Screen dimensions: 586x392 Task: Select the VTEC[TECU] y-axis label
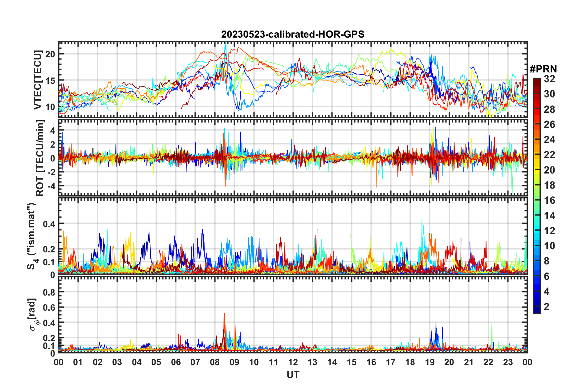tap(38, 80)
